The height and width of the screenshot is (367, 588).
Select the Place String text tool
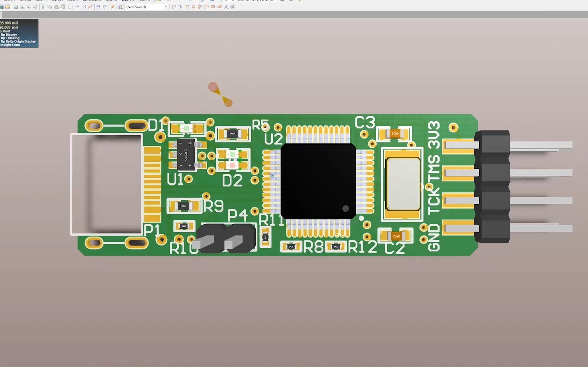click(226, 7)
